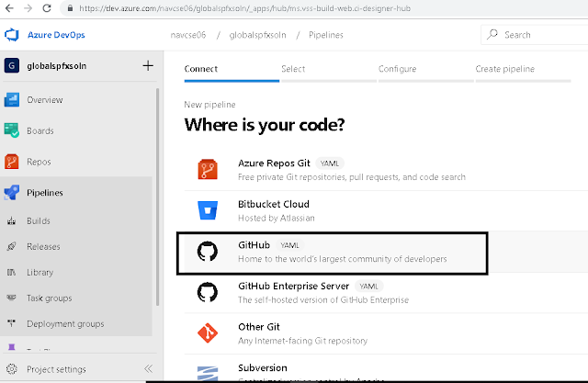Click the Project settings gear icon
Screen dimensions: 588x383
[x=12, y=368]
